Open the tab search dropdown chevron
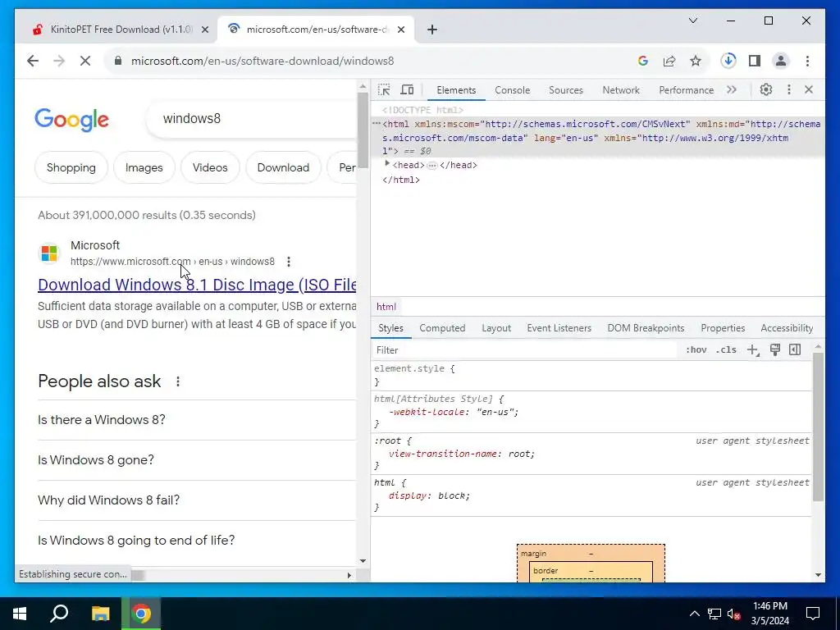The height and width of the screenshot is (630, 840). tap(692, 21)
